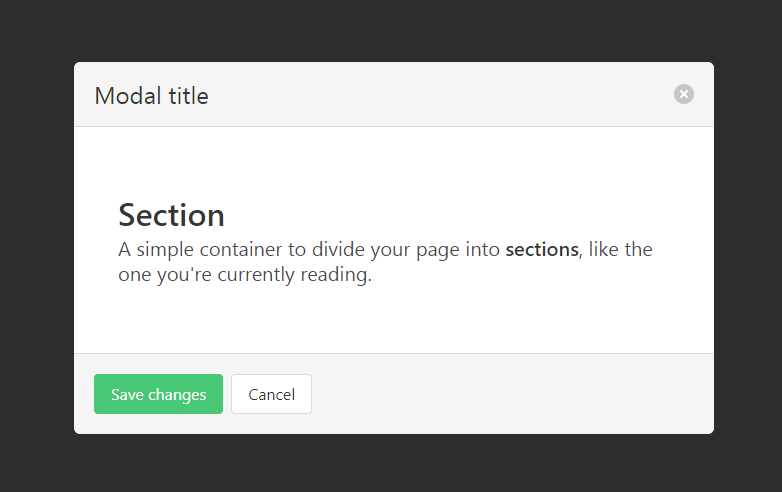Click the green Save changes button
The height and width of the screenshot is (492, 782).
[x=158, y=394]
